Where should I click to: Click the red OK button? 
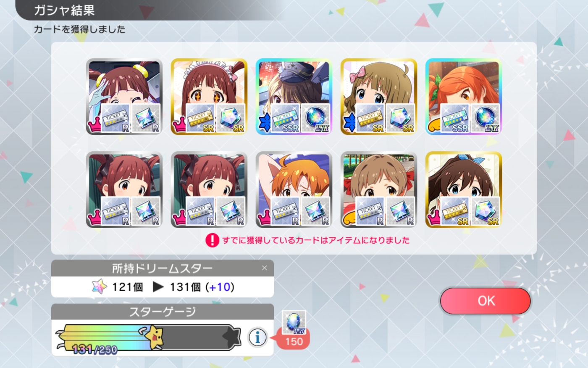(485, 301)
